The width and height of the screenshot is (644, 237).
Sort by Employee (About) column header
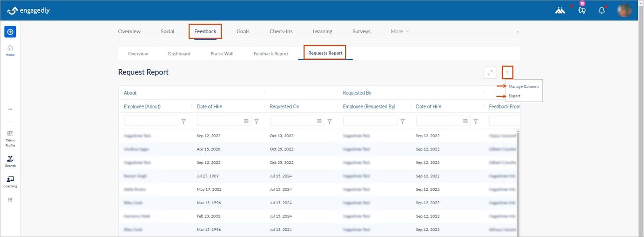pos(142,106)
